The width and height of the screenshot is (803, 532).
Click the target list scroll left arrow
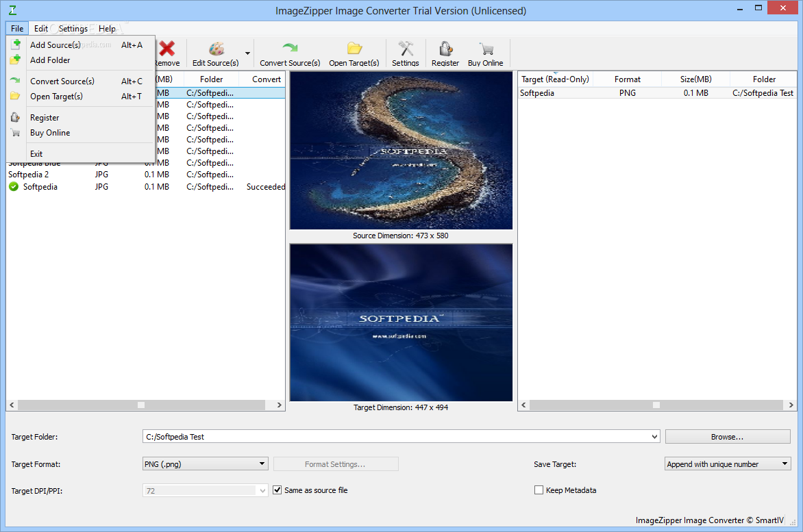coord(523,405)
